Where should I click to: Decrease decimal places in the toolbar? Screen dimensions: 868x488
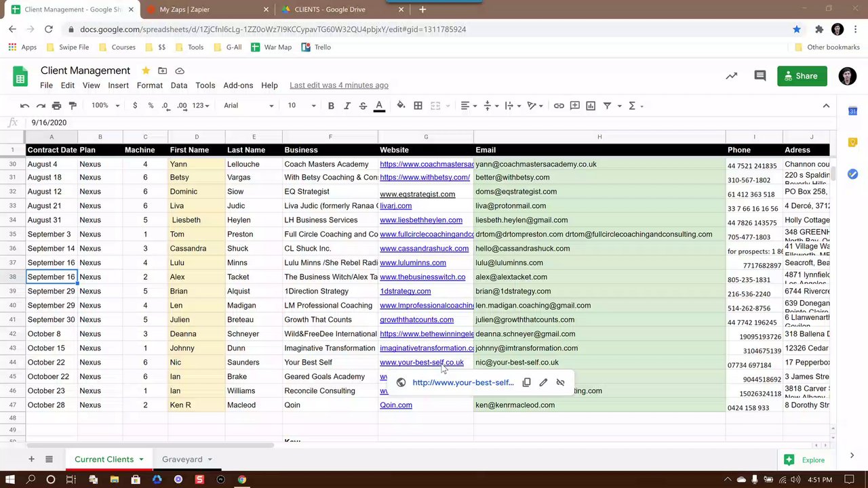point(165,106)
